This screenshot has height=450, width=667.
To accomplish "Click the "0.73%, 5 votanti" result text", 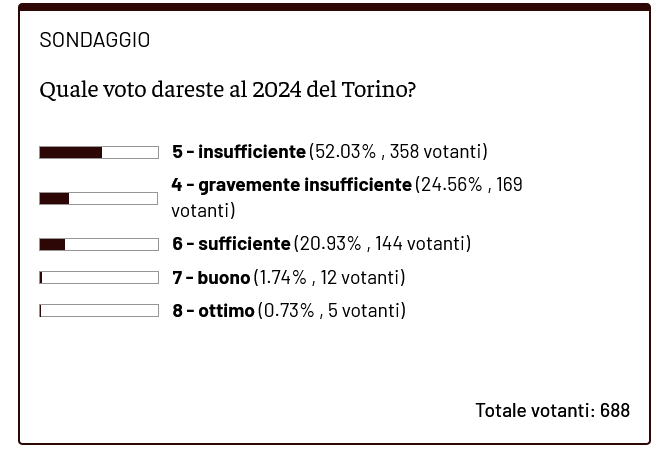I will pyautogui.click(x=332, y=311).
